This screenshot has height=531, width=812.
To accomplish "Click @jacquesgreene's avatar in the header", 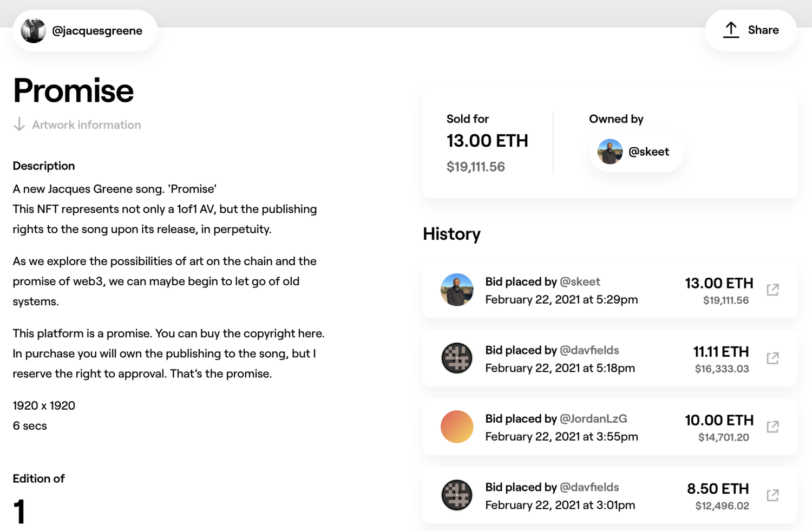I will tap(33, 31).
